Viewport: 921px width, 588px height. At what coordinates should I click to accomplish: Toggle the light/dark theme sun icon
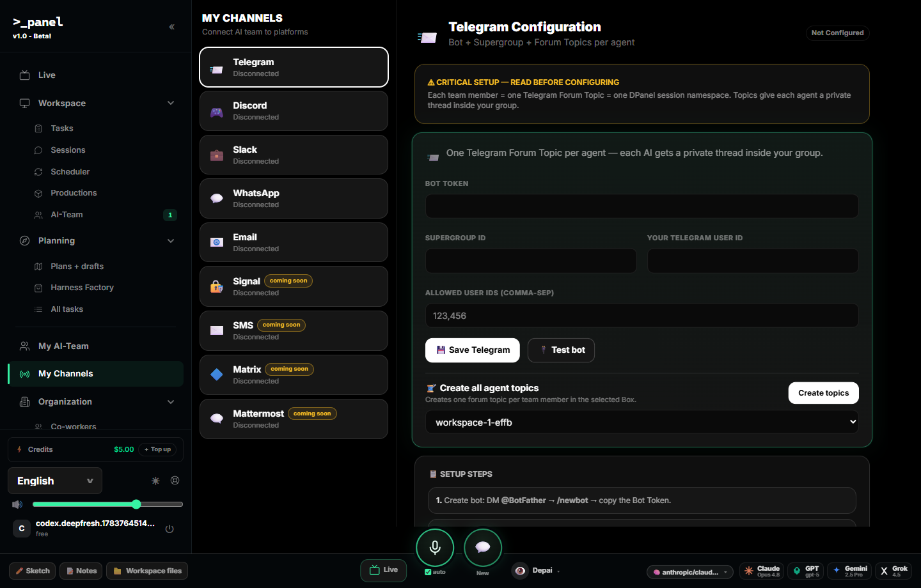(155, 481)
